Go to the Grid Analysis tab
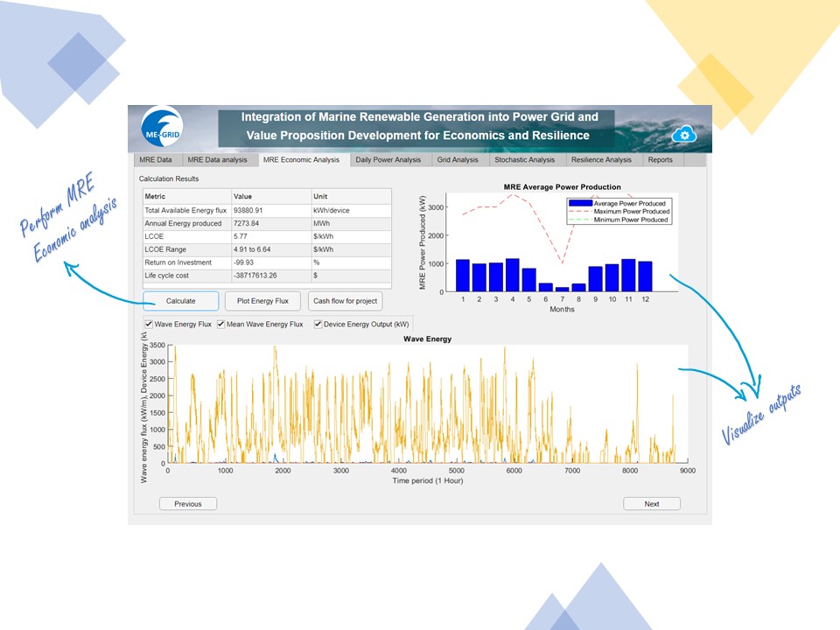Screen dimensions: 840x630 point(458,160)
